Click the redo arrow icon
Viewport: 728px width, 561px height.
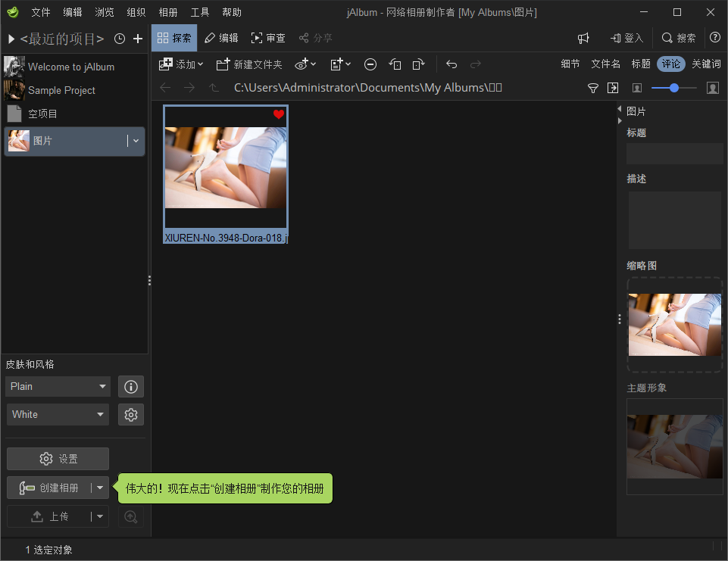tap(476, 64)
